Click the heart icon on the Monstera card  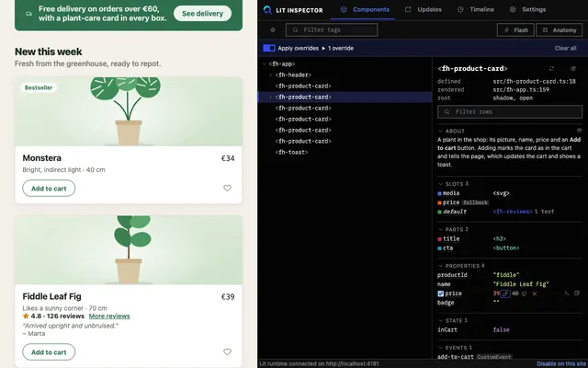[227, 188]
